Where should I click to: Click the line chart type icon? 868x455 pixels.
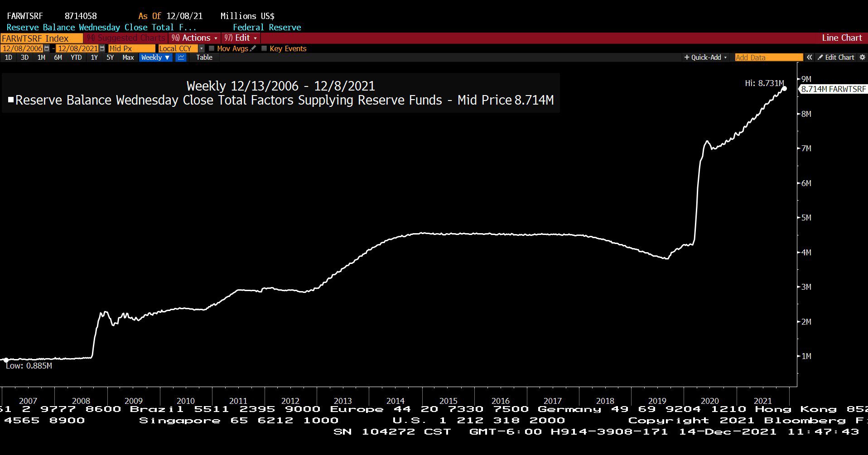[181, 57]
